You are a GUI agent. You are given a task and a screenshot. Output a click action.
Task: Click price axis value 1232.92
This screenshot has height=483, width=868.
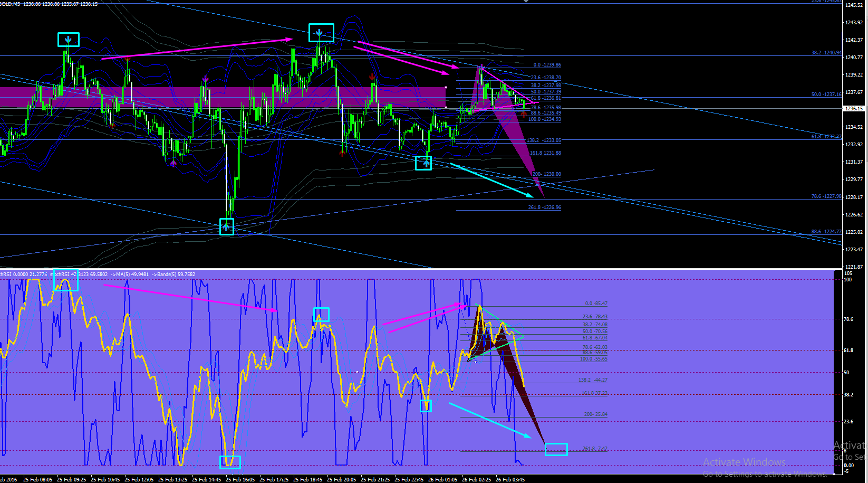click(854, 145)
